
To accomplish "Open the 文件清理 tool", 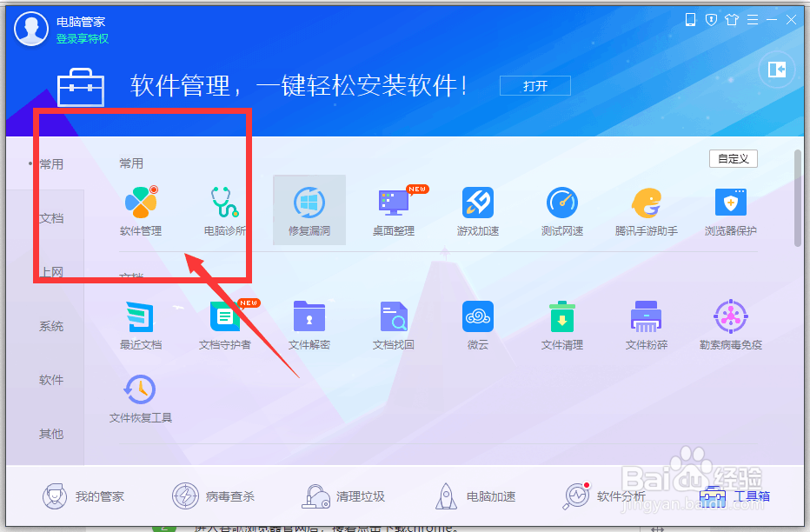I will tap(562, 325).
